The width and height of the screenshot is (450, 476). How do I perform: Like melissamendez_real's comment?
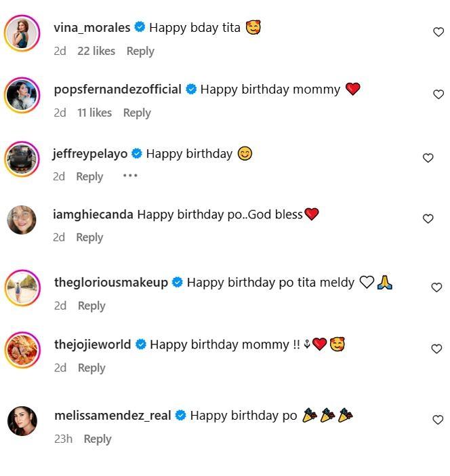437,420
